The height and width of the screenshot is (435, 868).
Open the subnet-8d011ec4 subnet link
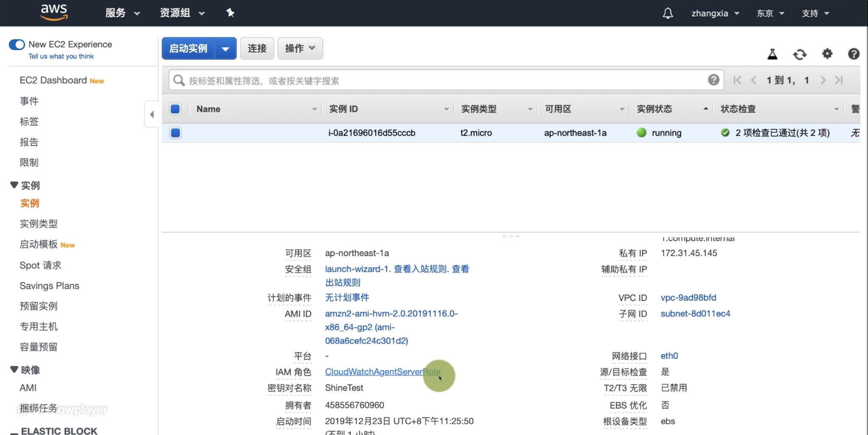click(696, 314)
